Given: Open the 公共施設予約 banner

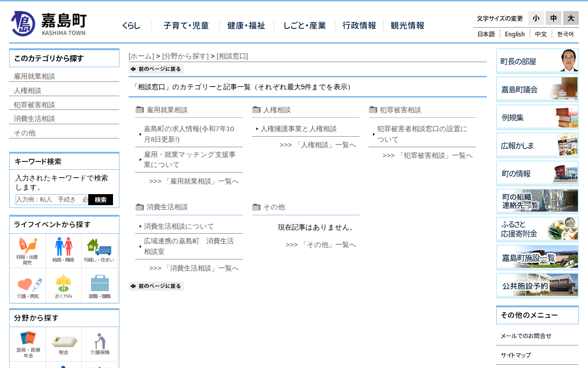Looking at the screenshot, I should [537, 286].
